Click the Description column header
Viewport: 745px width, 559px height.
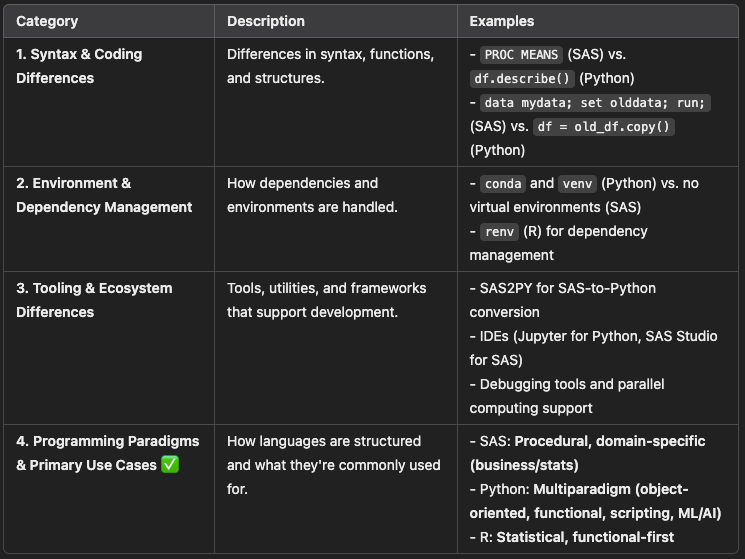[x=266, y=21]
